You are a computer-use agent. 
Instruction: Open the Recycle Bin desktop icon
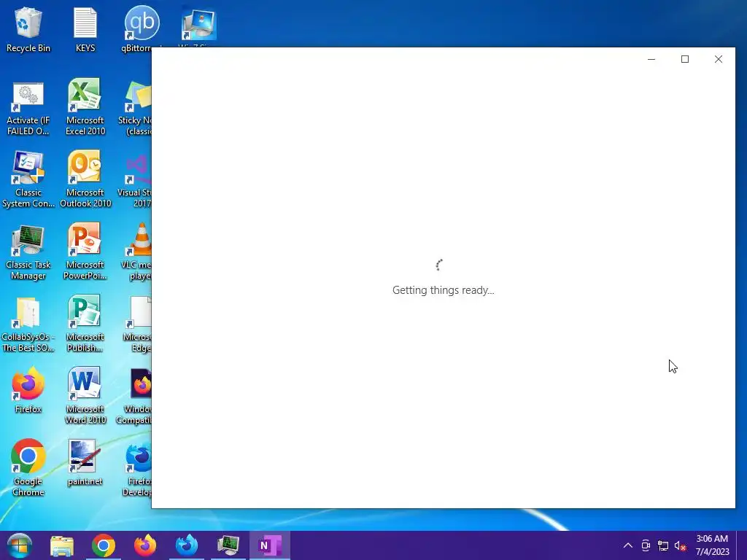point(28,29)
